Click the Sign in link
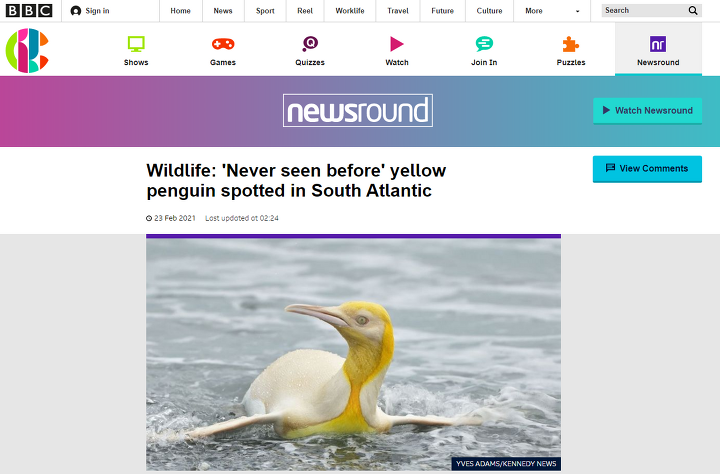 tap(90, 11)
